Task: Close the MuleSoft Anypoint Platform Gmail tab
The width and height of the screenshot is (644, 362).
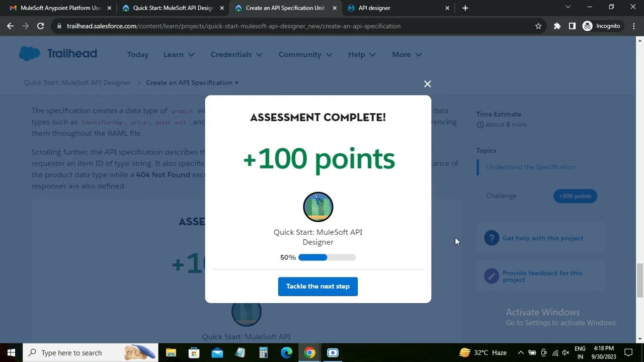Action: [x=109, y=8]
